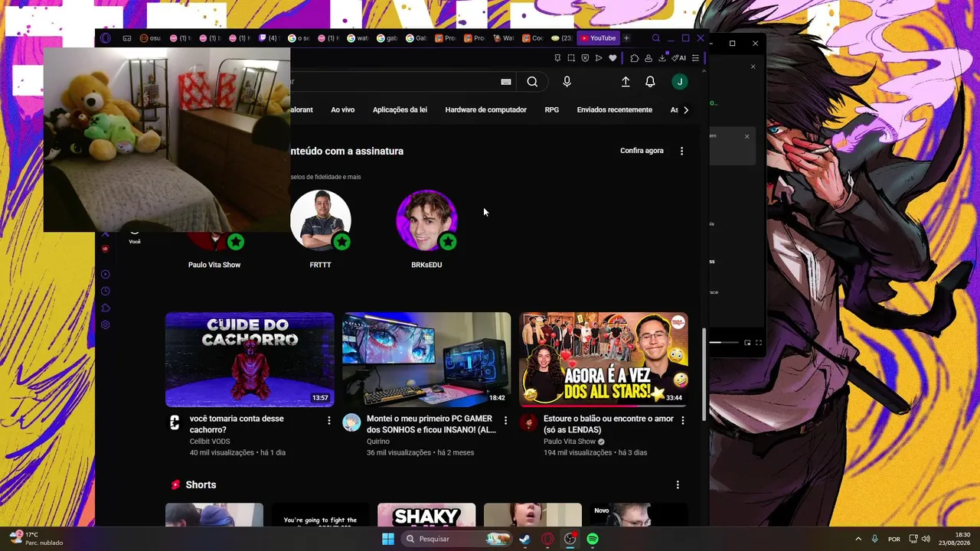
Task: Open the J account avatar menu
Action: [679, 82]
